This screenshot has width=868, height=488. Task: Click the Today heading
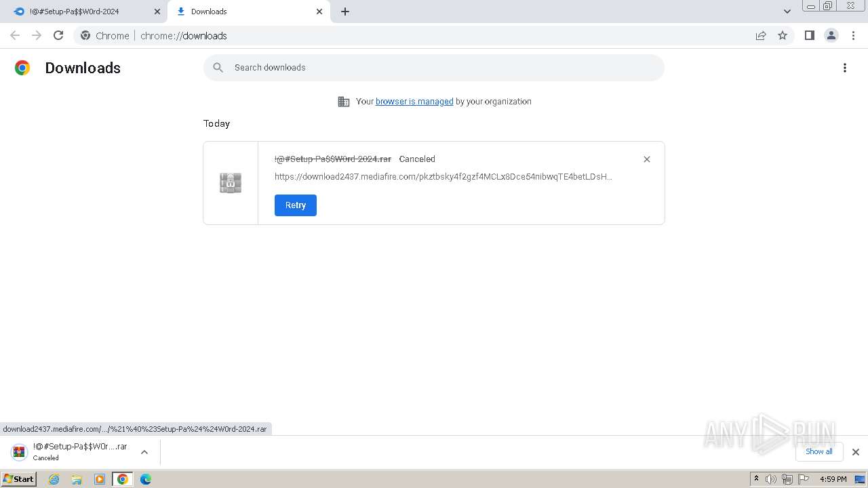216,123
